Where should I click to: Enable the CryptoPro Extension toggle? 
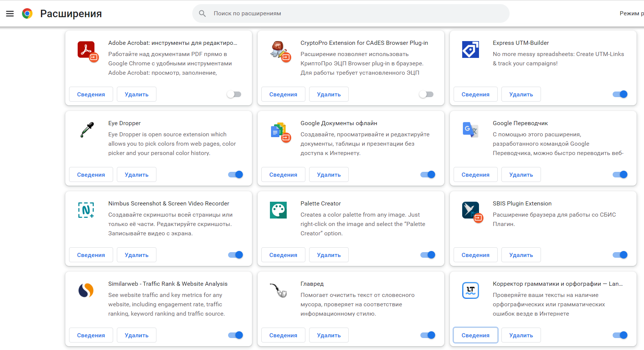coord(426,94)
